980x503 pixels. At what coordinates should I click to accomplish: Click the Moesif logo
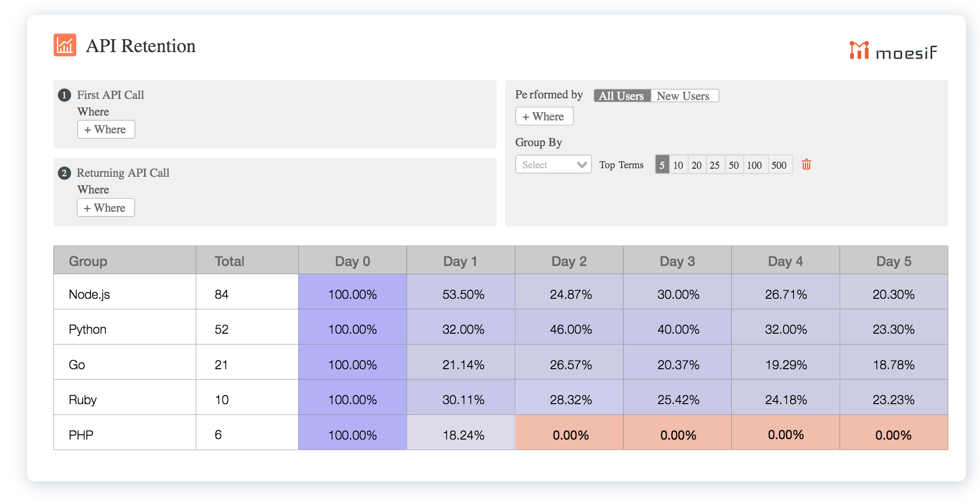click(x=893, y=51)
